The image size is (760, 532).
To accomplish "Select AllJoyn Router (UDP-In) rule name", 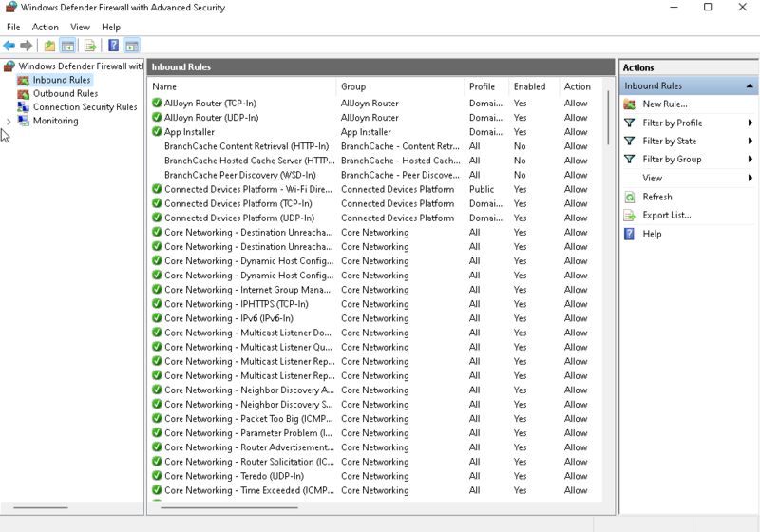I will click(211, 117).
